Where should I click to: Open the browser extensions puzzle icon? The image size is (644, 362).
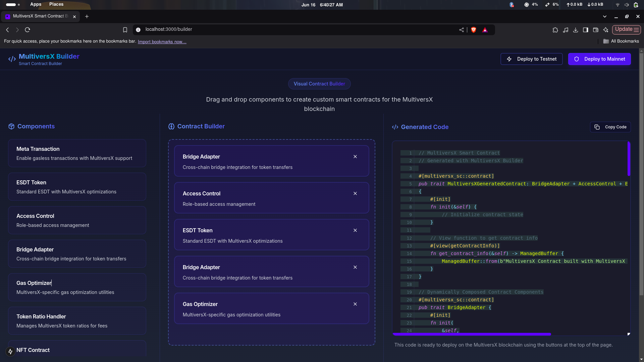pos(555,30)
